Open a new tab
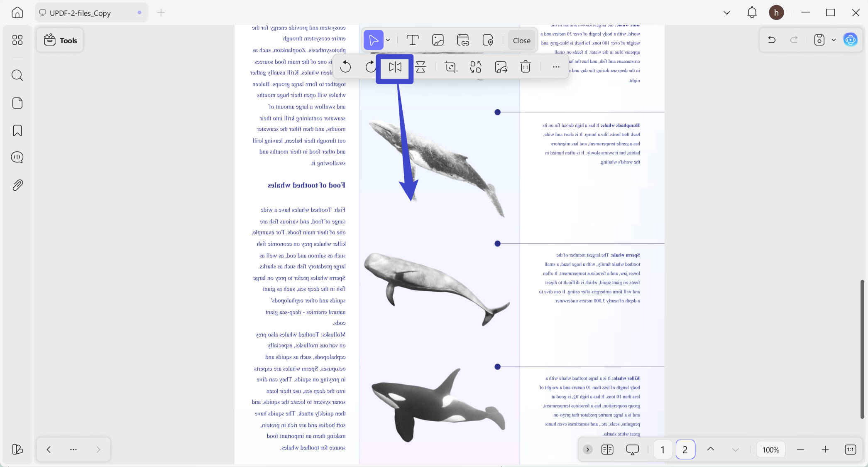868x467 pixels. pos(161,13)
